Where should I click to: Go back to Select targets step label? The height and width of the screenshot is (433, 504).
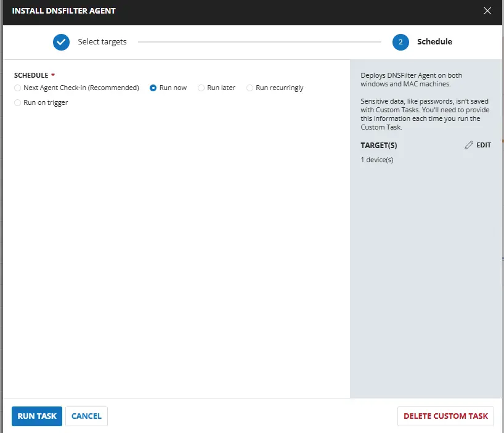[102, 42]
